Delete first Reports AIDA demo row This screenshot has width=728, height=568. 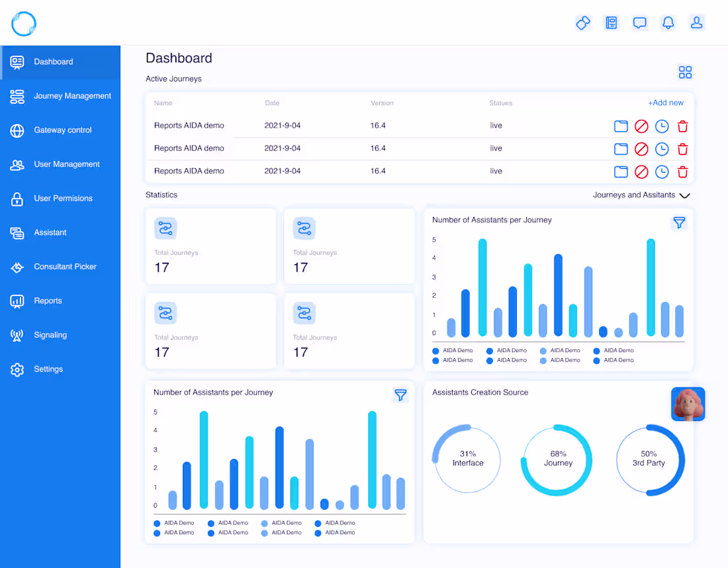[682, 126]
